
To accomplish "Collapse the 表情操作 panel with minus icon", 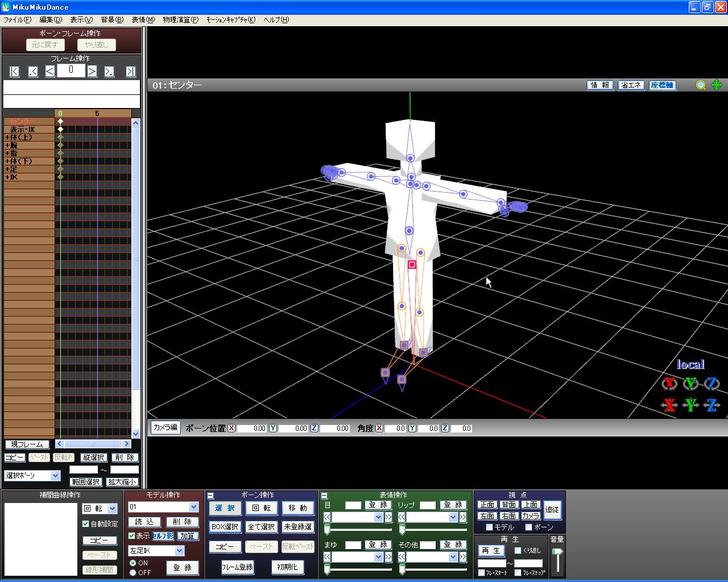I will pyautogui.click(x=324, y=496).
